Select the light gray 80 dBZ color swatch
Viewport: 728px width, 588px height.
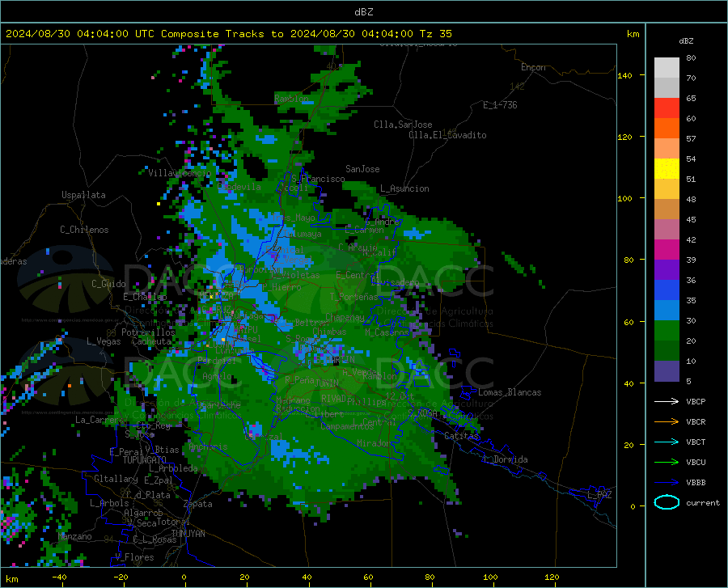pyautogui.click(x=667, y=68)
